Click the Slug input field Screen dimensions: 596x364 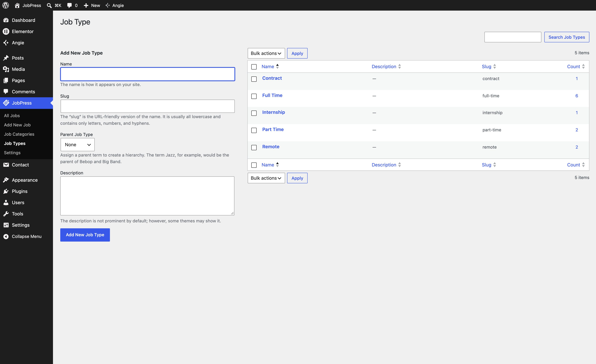click(148, 106)
